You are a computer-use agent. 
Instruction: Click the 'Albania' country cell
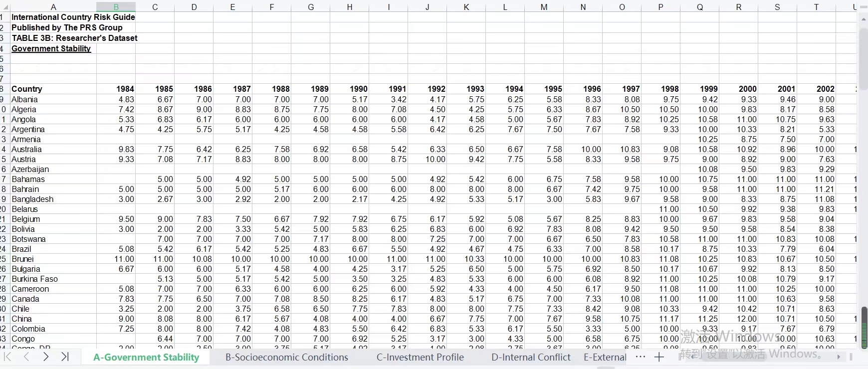coord(53,99)
